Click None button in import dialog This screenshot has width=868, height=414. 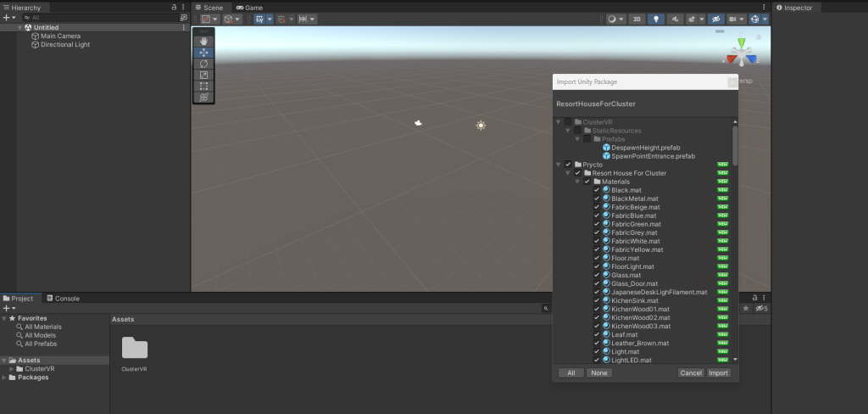[x=599, y=373]
